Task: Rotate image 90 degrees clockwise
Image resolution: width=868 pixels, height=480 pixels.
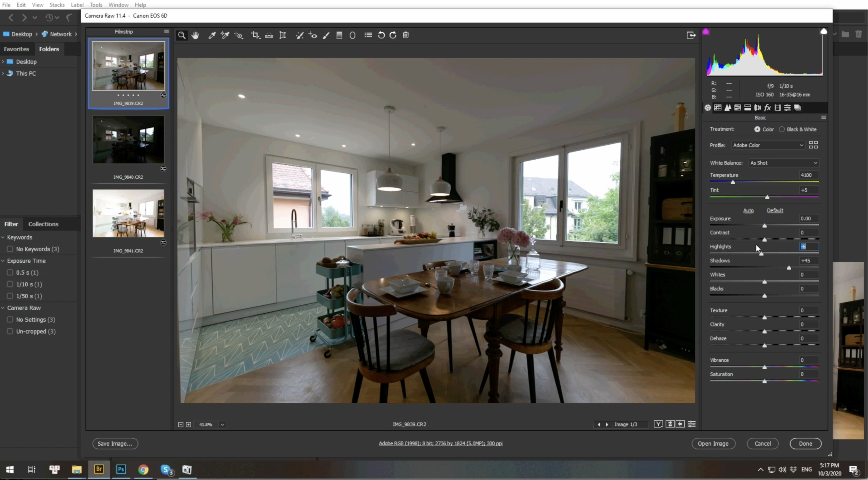Action: point(393,35)
